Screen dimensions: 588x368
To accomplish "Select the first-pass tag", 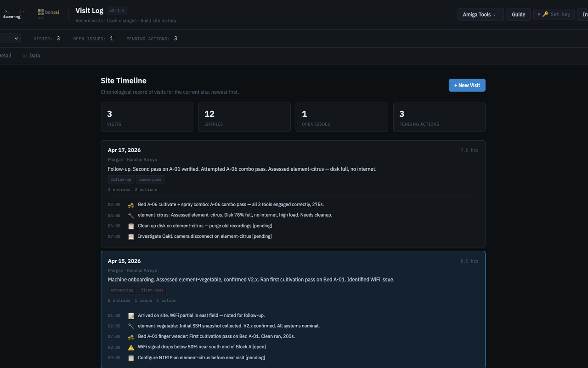I will click(152, 290).
